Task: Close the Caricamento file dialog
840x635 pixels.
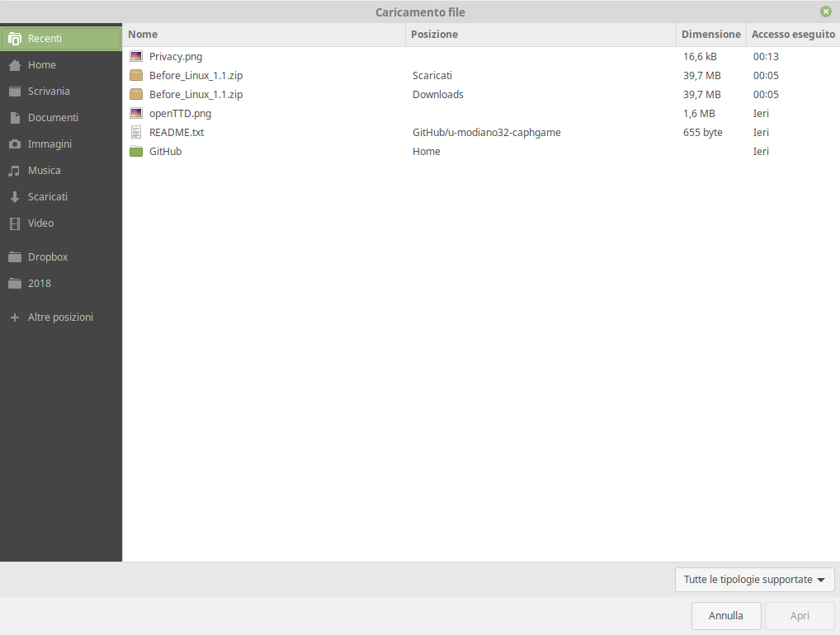Action: click(x=825, y=12)
